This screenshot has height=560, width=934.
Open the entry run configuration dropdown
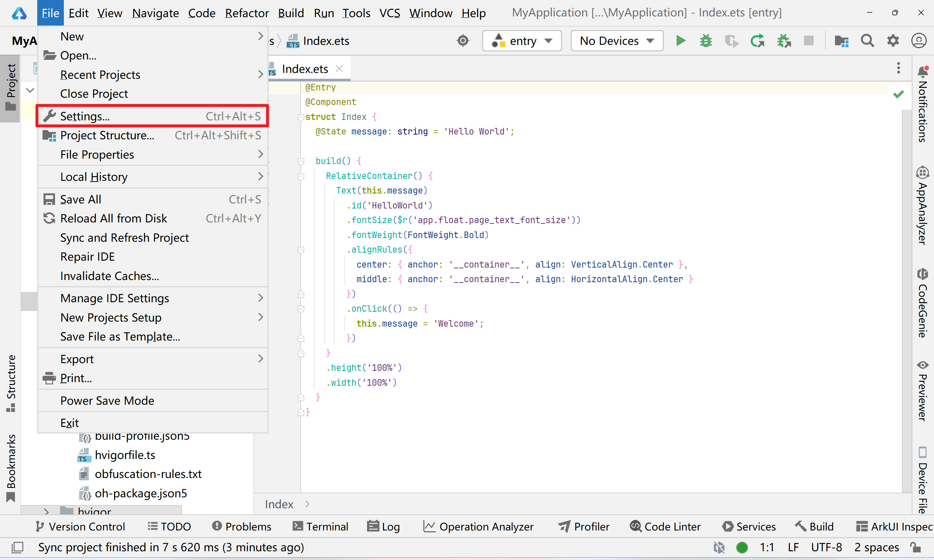tap(522, 40)
